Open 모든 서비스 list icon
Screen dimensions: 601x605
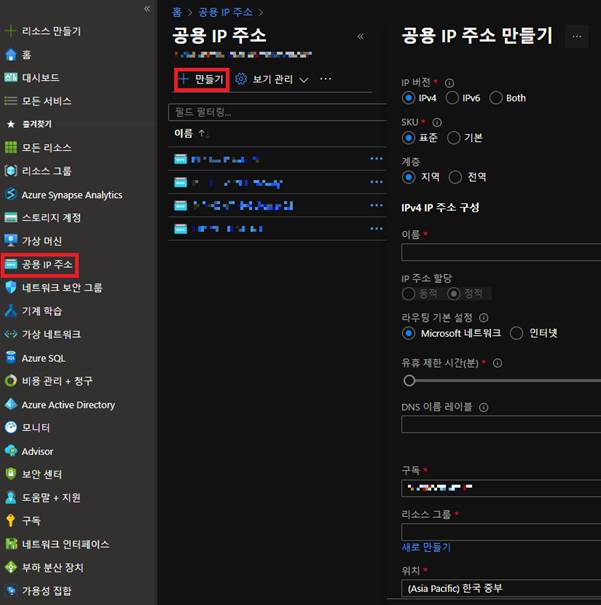pos(11,101)
